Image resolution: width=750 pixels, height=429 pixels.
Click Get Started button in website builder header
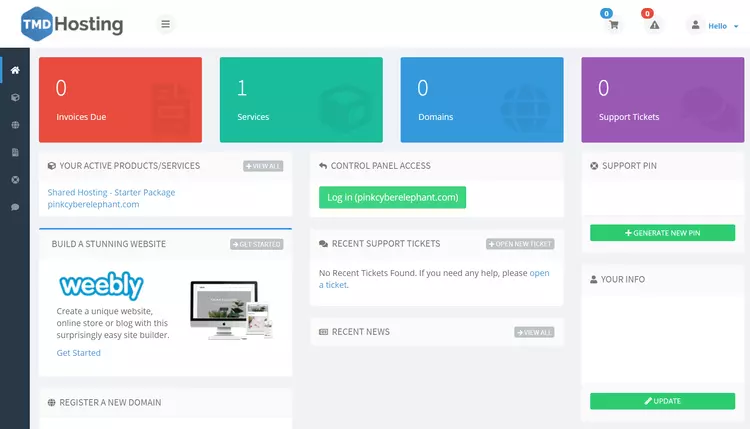pyautogui.click(x=256, y=244)
